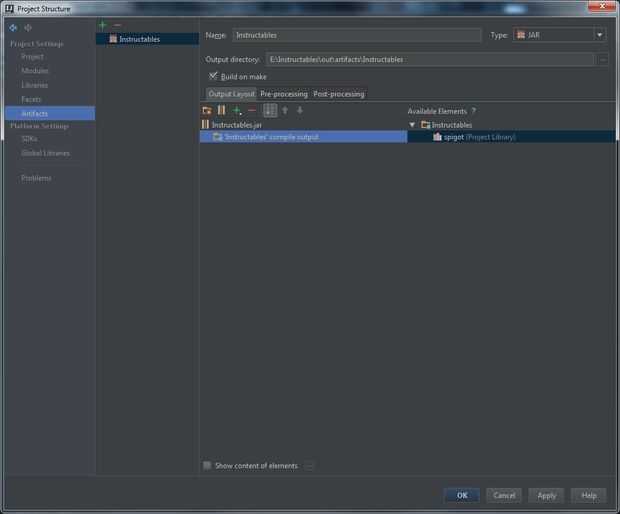
Task: Confirm with the OK button
Action: click(462, 495)
